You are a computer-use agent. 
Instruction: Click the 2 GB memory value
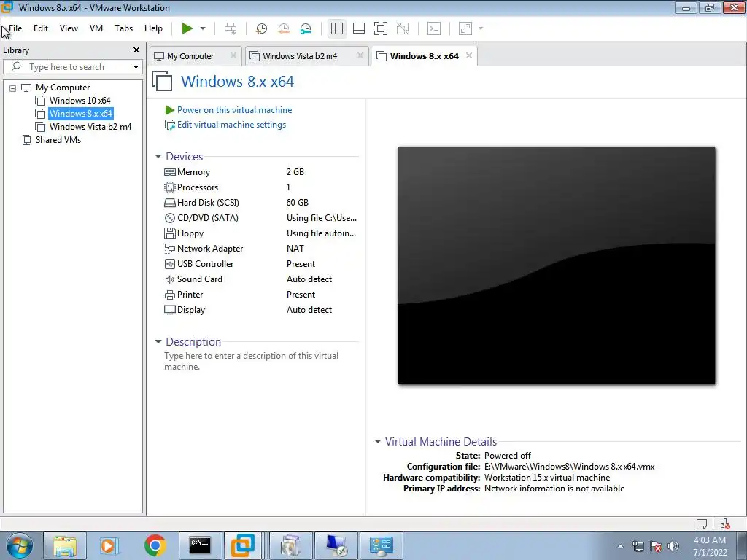tap(295, 172)
